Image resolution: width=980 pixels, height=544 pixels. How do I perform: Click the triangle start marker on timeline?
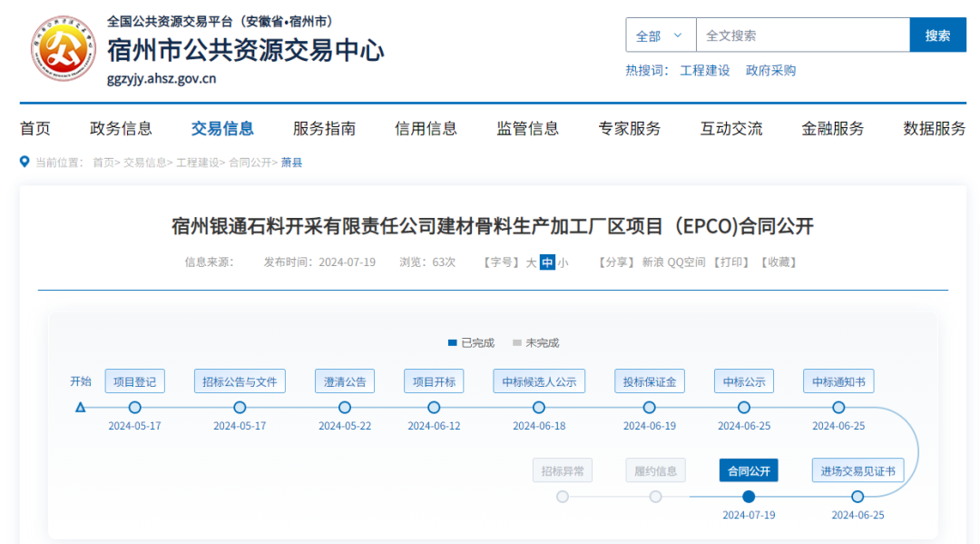[x=80, y=408]
